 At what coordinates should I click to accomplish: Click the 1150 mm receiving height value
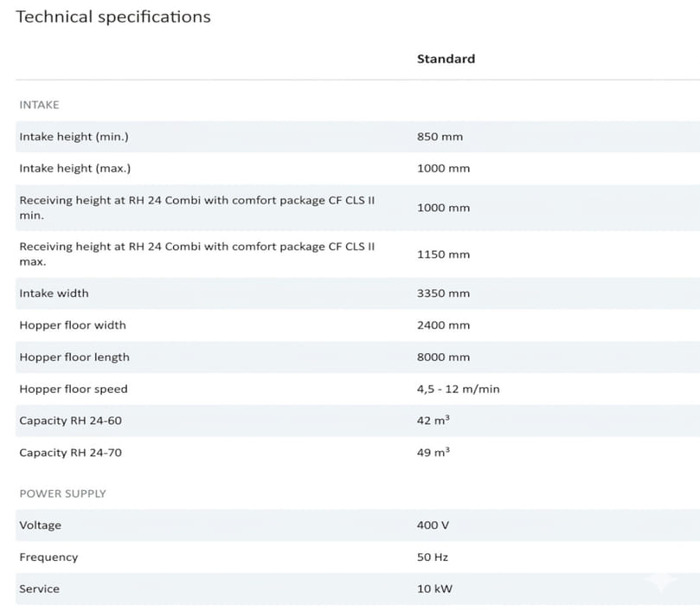click(x=443, y=254)
